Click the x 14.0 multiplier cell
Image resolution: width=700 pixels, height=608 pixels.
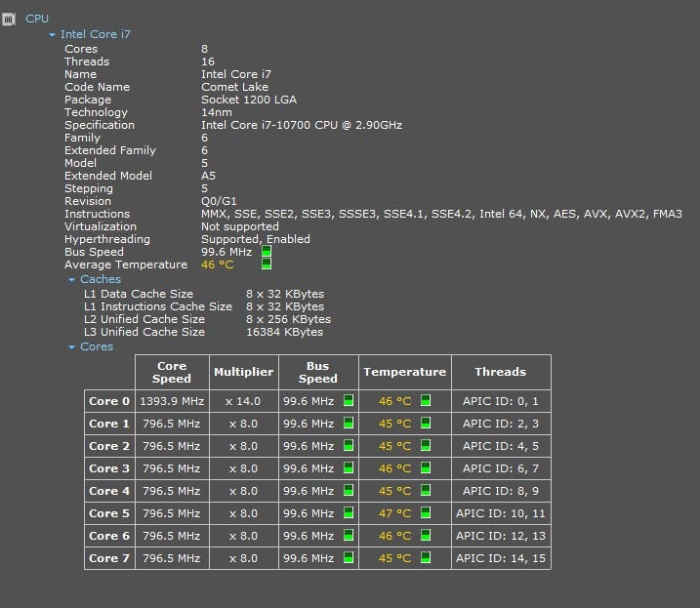point(244,401)
